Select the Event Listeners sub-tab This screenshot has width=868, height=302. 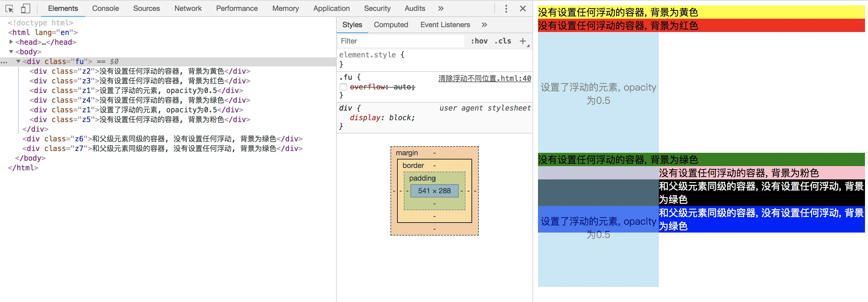click(445, 25)
